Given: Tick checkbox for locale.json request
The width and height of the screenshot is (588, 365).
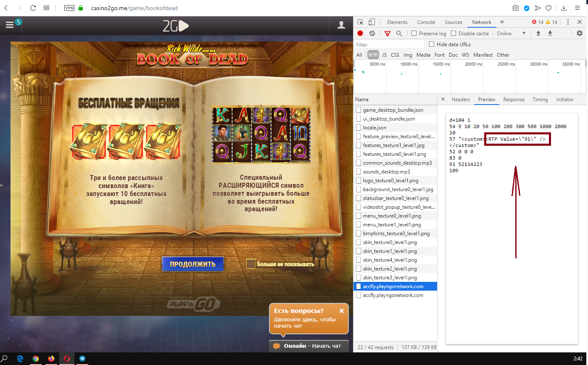Looking at the screenshot, I should tap(359, 127).
